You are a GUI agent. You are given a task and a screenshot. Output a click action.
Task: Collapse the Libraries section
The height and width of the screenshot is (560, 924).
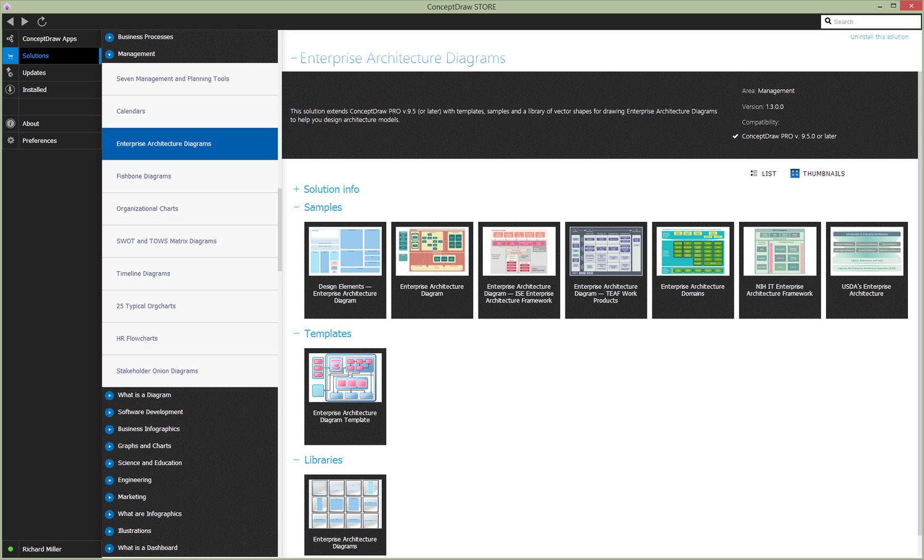296,460
